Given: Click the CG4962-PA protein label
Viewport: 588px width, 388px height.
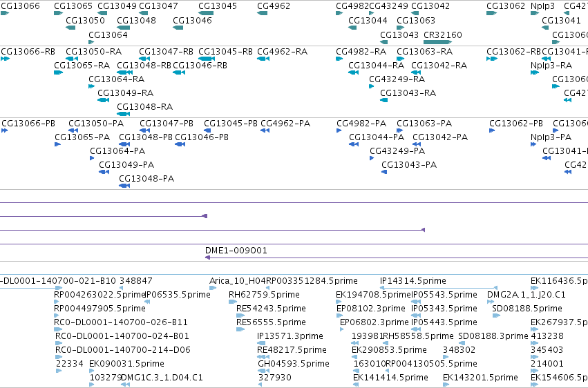Looking at the screenshot, I should pos(285,123).
